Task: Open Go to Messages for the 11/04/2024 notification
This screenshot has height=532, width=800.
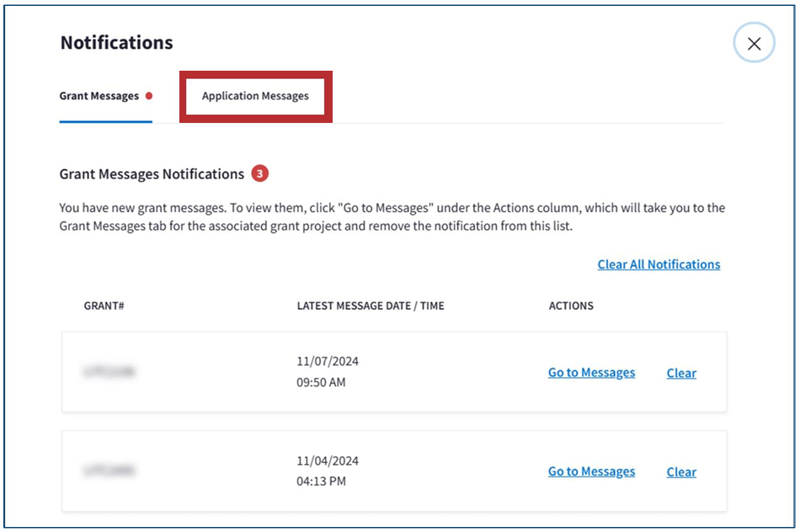Action: pos(591,471)
